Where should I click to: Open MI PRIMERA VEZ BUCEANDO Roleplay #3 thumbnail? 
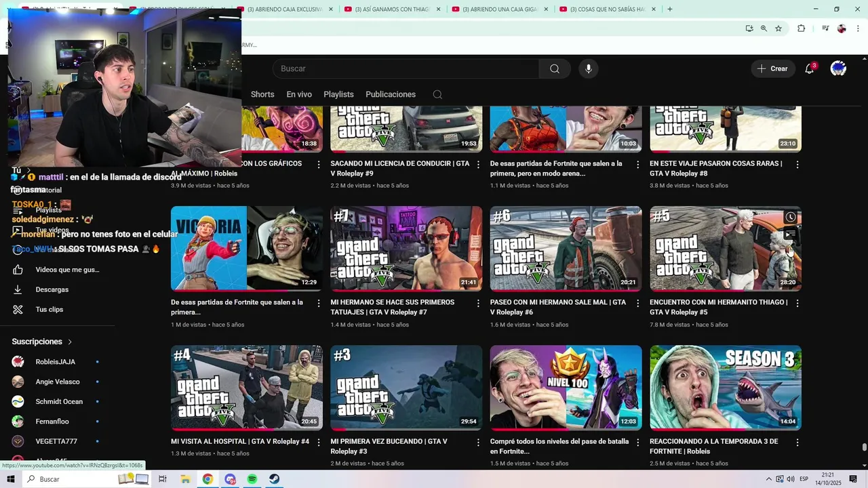(406, 388)
